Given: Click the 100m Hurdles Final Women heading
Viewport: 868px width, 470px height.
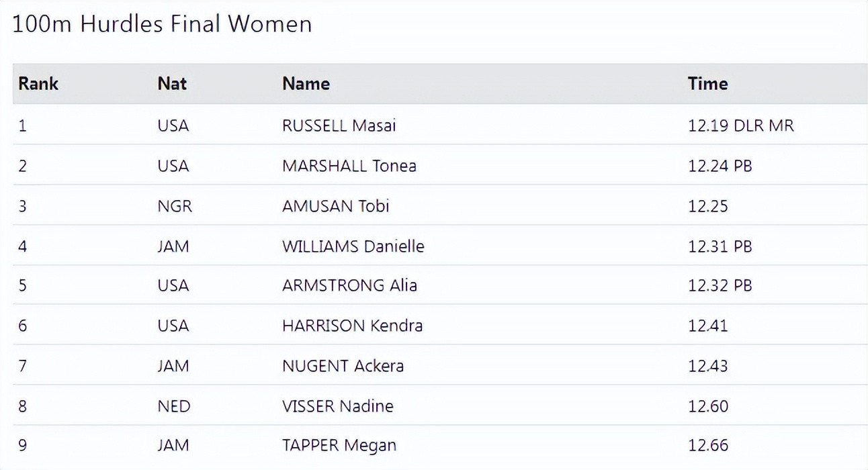Looking at the screenshot, I should [x=162, y=24].
